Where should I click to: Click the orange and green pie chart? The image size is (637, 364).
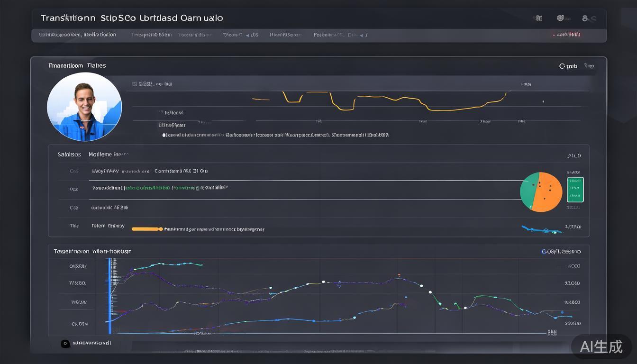(x=541, y=191)
